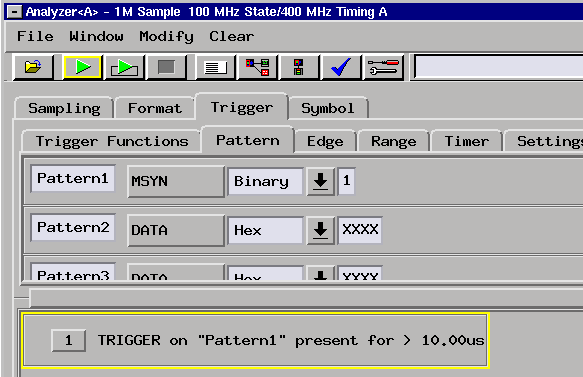Open the Clear menu
The height and width of the screenshot is (377, 583).
231,36
